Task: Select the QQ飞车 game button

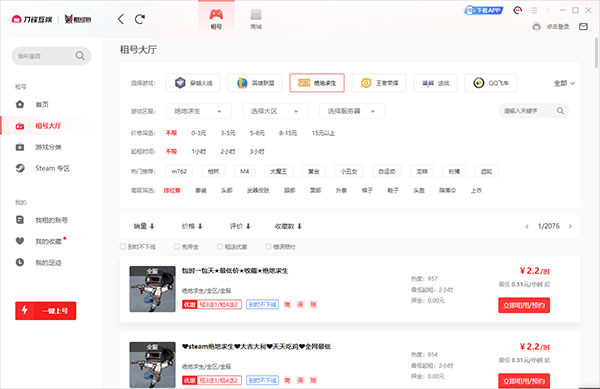Action: click(x=491, y=83)
